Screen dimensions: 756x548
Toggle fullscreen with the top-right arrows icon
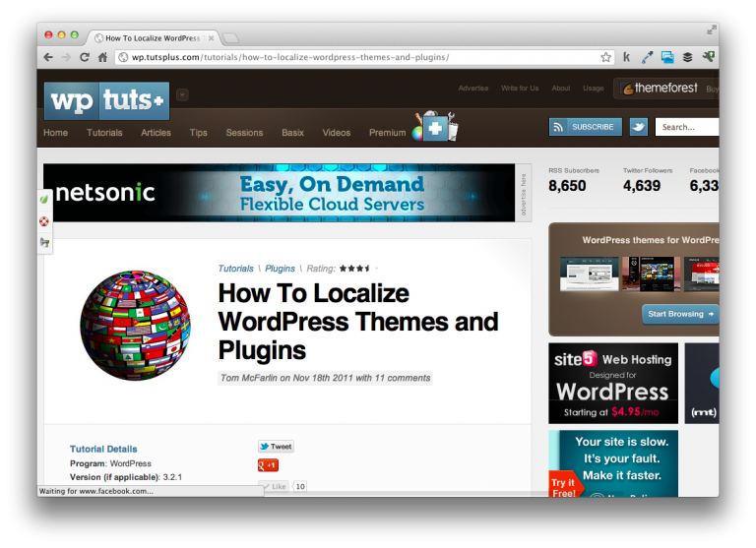pos(711,30)
